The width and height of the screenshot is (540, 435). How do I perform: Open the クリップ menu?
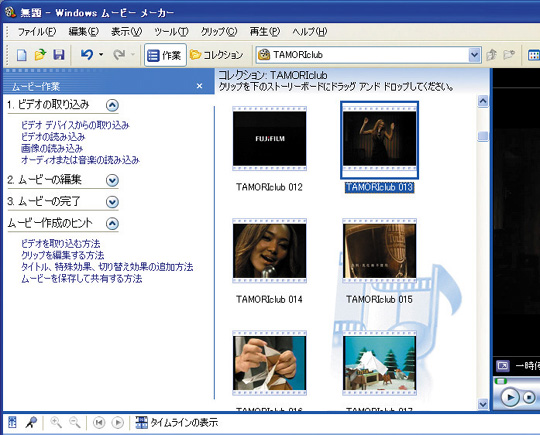click(219, 32)
